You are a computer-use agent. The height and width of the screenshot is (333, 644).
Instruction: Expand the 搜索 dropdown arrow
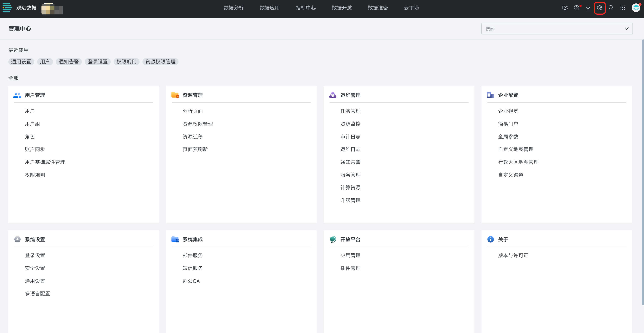point(627,29)
